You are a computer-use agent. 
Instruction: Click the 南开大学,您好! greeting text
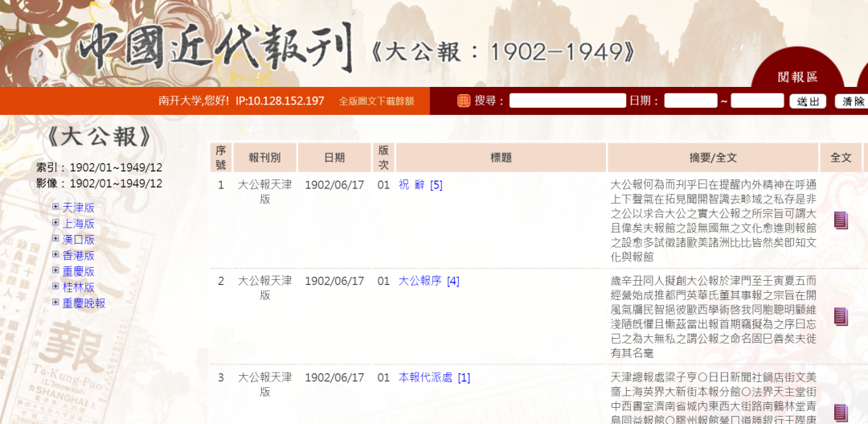pos(194,101)
